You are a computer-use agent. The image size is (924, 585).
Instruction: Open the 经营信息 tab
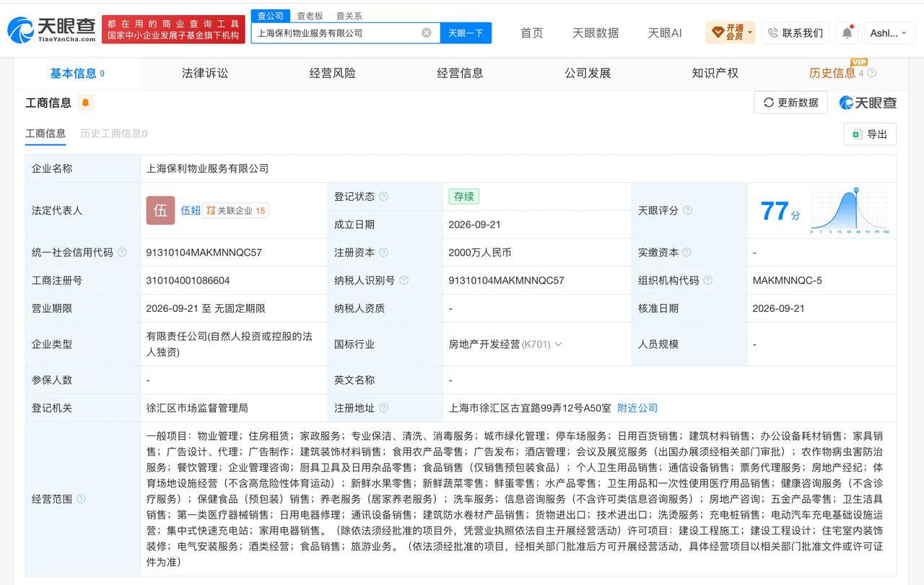tap(460, 73)
